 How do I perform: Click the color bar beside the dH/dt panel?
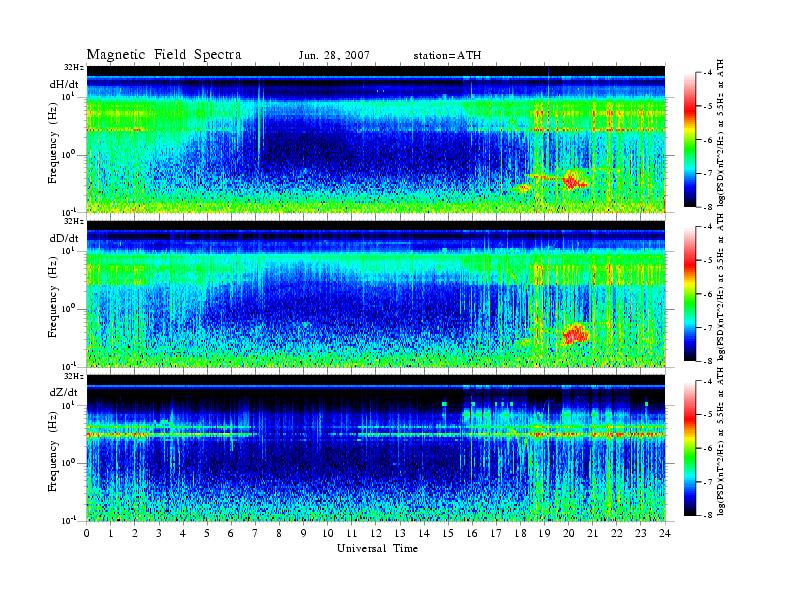[690, 140]
